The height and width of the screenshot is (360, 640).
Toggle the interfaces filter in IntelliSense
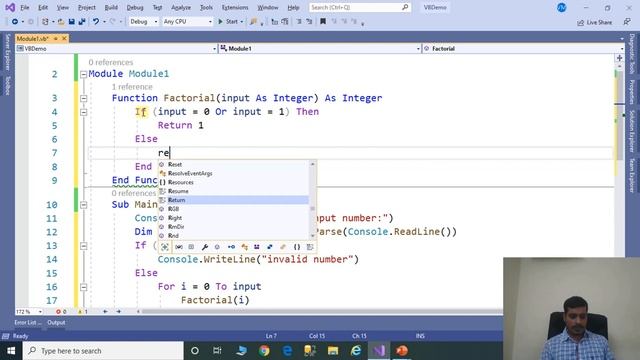point(231,247)
